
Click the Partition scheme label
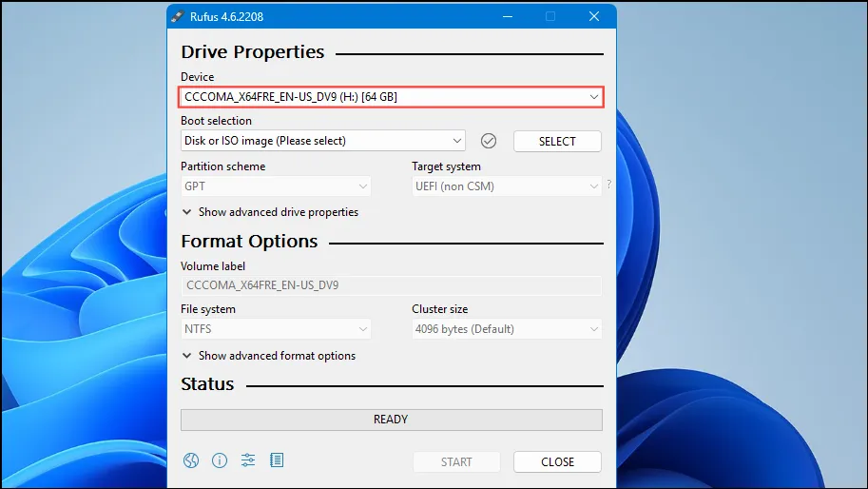(223, 166)
